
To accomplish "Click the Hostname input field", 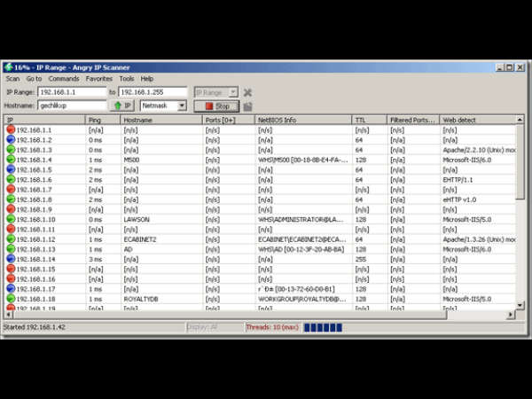I will pyautogui.click(x=73, y=106).
